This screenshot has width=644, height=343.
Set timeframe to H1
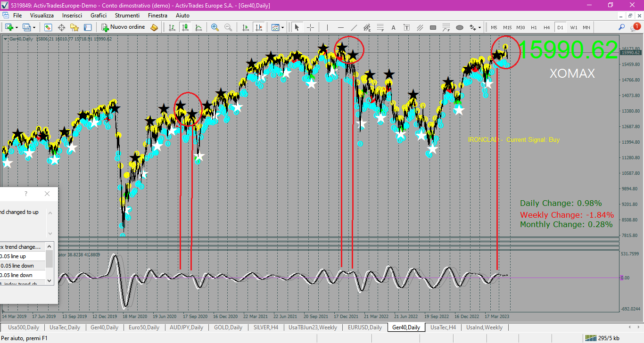click(x=534, y=27)
